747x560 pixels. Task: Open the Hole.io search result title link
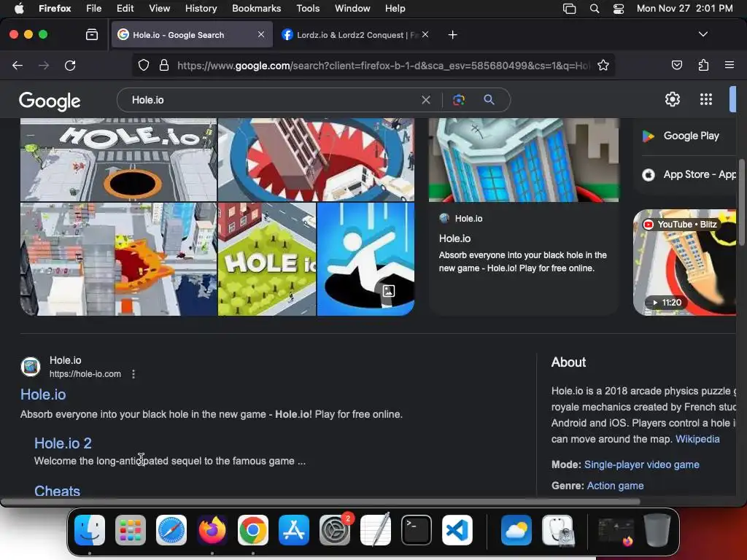[x=43, y=394]
